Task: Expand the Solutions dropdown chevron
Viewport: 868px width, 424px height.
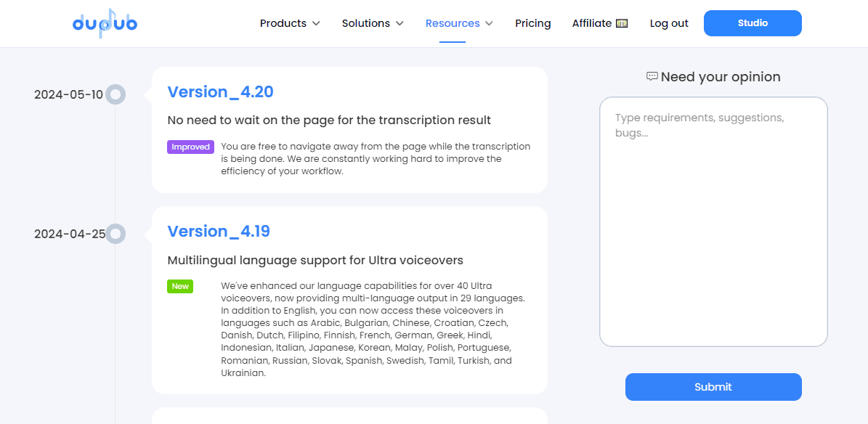Action: [x=399, y=23]
